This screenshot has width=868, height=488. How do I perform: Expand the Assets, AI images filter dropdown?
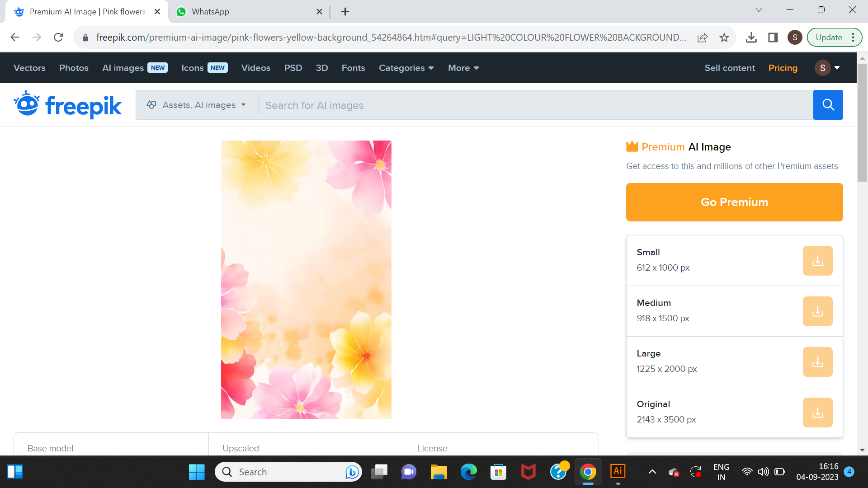pyautogui.click(x=197, y=105)
